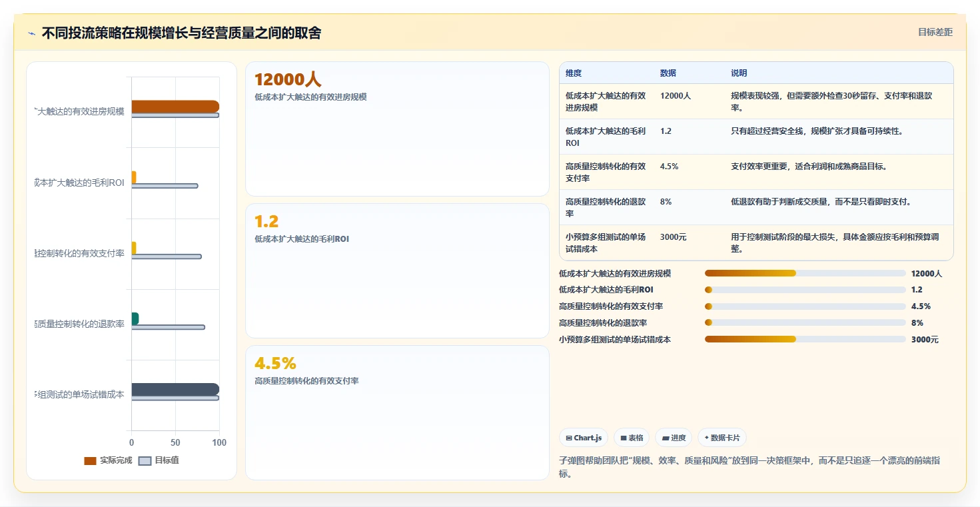Image resolution: width=980 pixels, height=507 pixels.
Task: Click the footer note starting 子弹图帮助团队
Action: click(x=749, y=467)
